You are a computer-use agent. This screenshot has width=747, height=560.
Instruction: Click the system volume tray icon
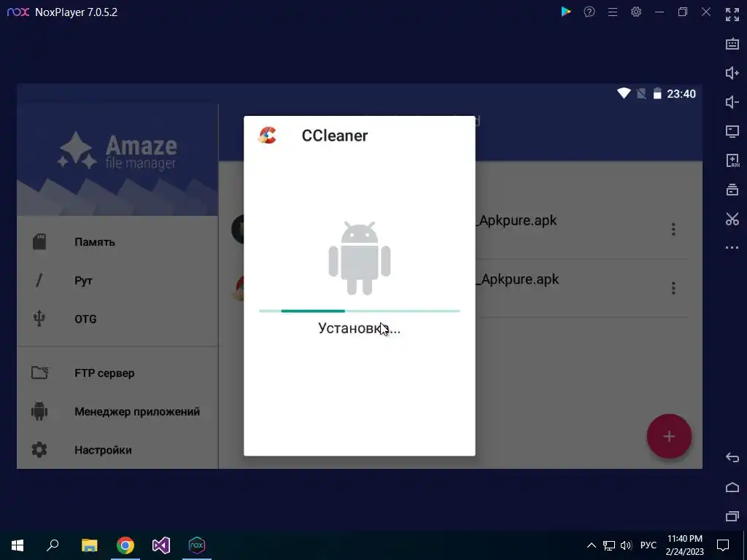(x=626, y=545)
